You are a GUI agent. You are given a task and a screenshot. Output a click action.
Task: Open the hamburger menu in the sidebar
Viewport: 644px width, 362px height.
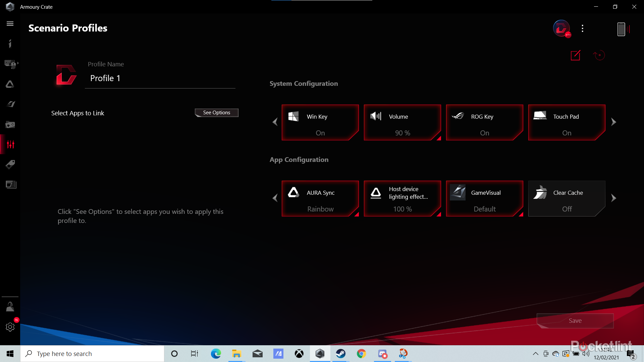pos(10,23)
